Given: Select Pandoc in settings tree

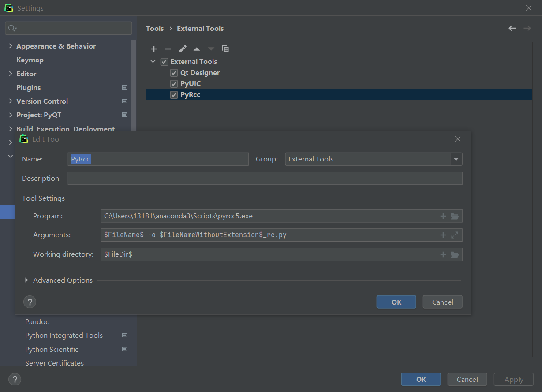Looking at the screenshot, I should tap(37, 321).
